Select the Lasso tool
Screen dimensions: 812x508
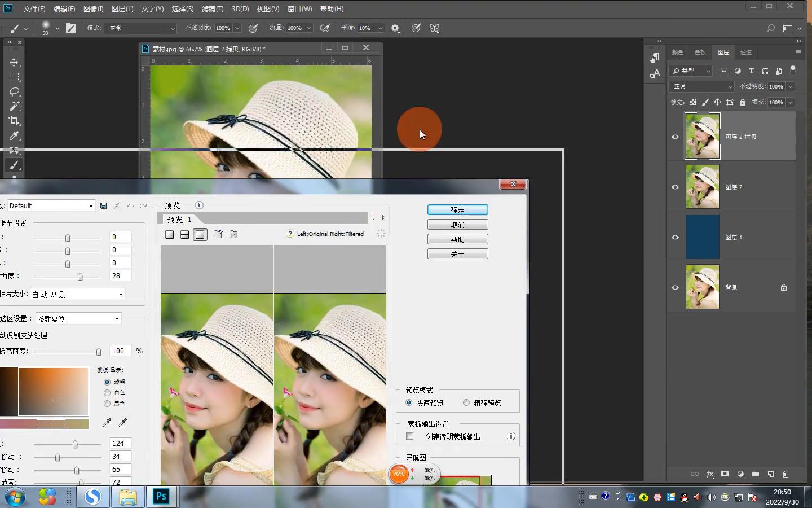coord(14,91)
